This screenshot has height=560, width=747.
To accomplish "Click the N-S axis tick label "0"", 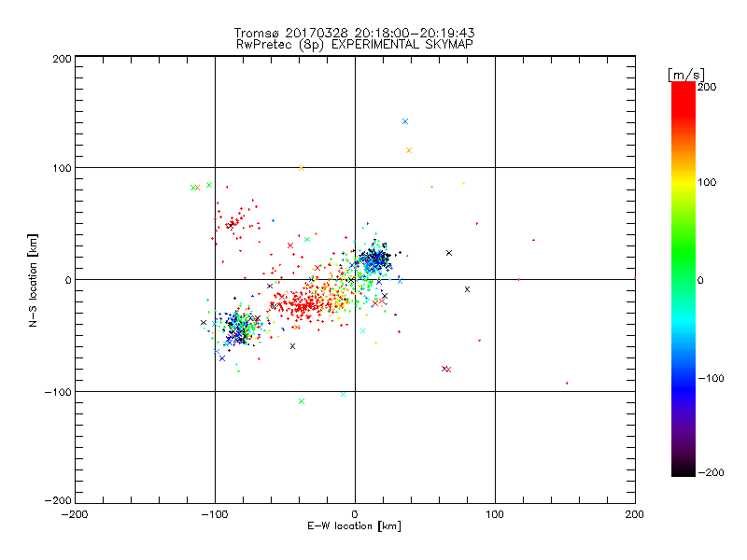I will click(x=68, y=280).
